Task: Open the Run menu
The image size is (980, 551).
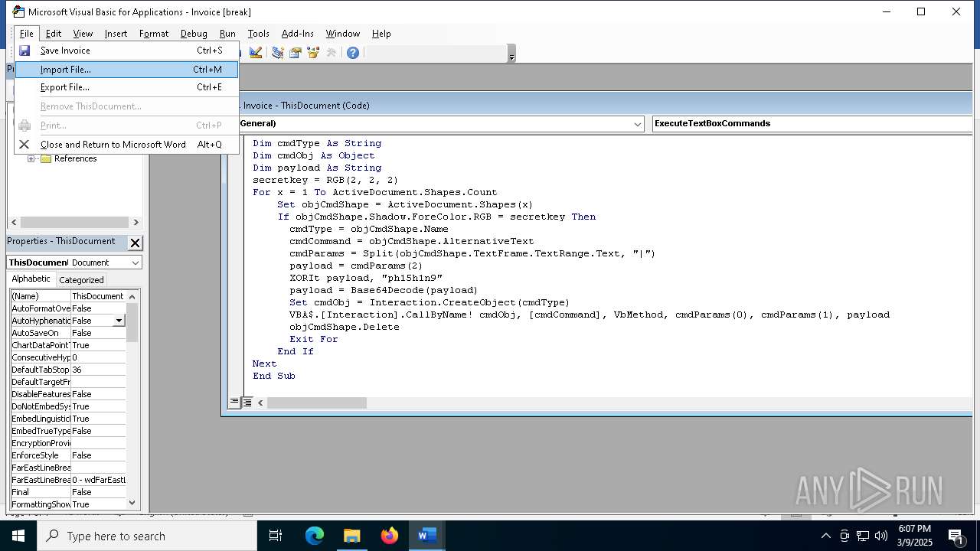Action: click(227, 34)
